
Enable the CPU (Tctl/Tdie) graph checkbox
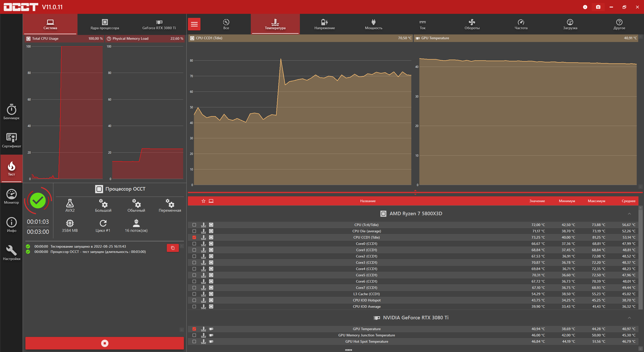tap(194, 225)
